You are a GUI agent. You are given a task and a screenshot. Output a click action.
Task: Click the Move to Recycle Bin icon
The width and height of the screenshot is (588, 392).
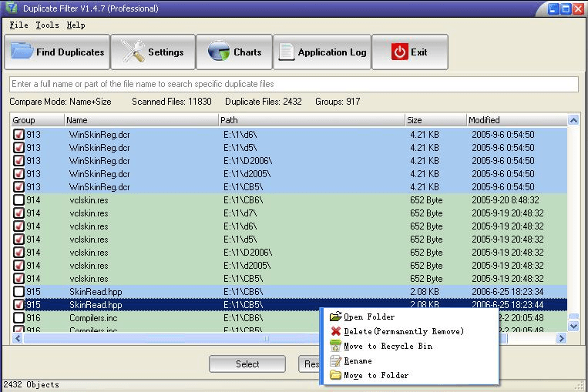pyautogui.click(x=335, y=346)
